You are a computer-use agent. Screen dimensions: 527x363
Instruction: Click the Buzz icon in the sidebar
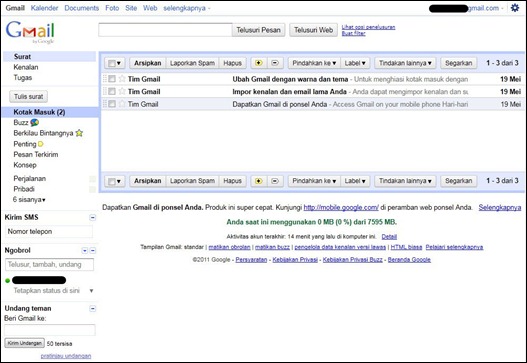click(35, 123)
